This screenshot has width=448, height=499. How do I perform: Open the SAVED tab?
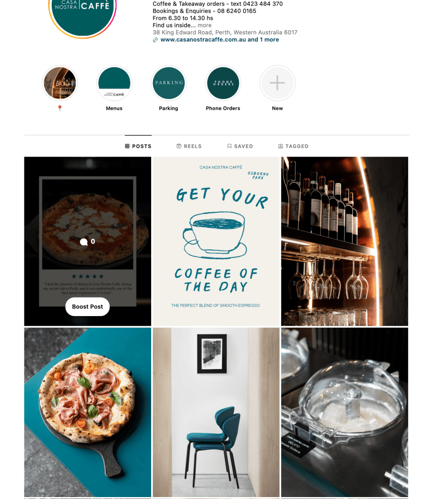pos(240,146)
